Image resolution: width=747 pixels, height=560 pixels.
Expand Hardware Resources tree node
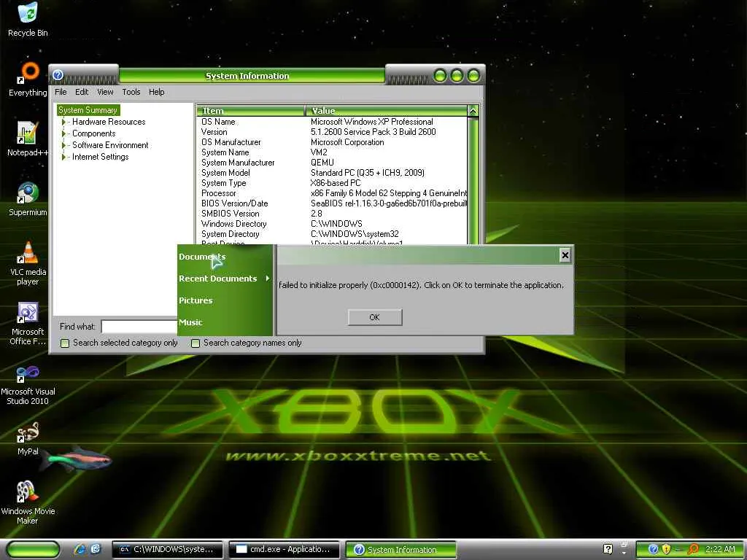click(63, 122)
